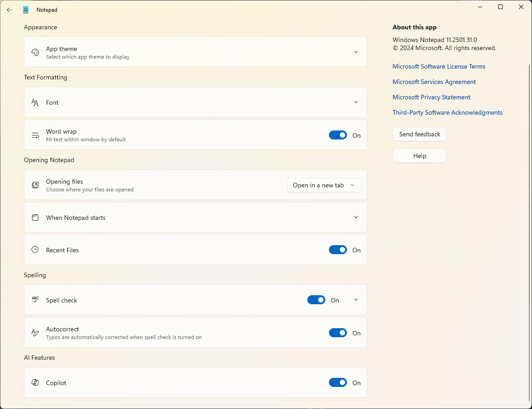Expand the When Notepad starts chevron

[356, 217]
